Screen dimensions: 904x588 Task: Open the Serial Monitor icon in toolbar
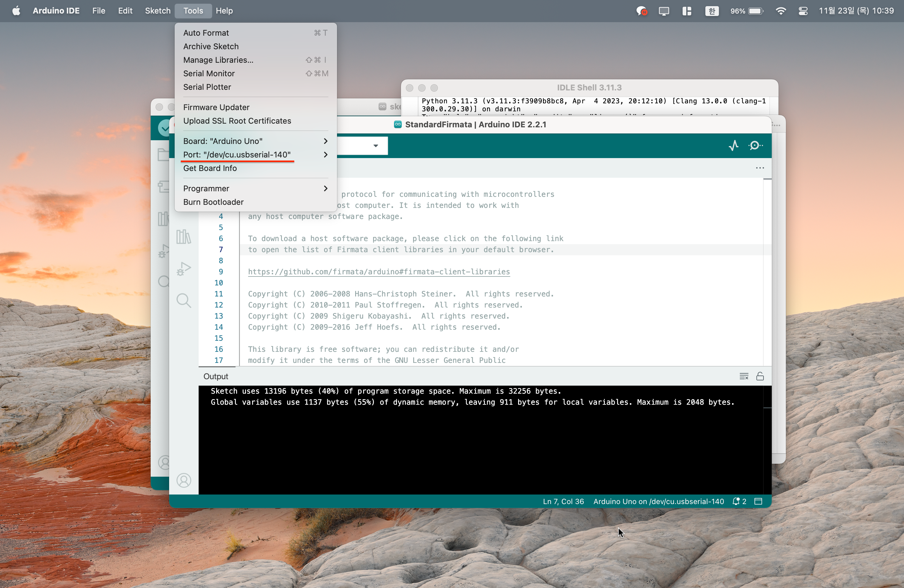click(755, 145)
